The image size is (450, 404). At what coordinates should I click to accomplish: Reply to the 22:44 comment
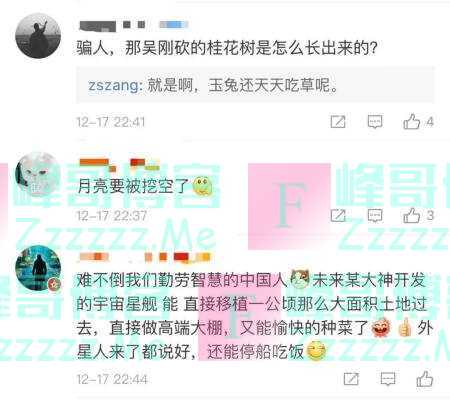(x=388, y=379)
